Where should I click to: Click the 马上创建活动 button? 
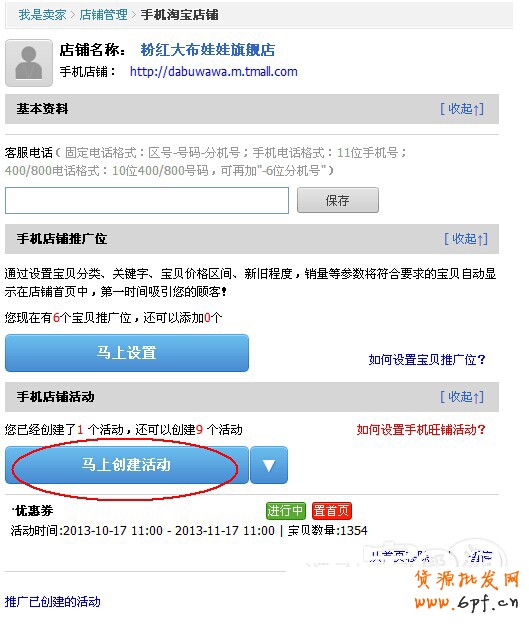[x=127, y=465]
